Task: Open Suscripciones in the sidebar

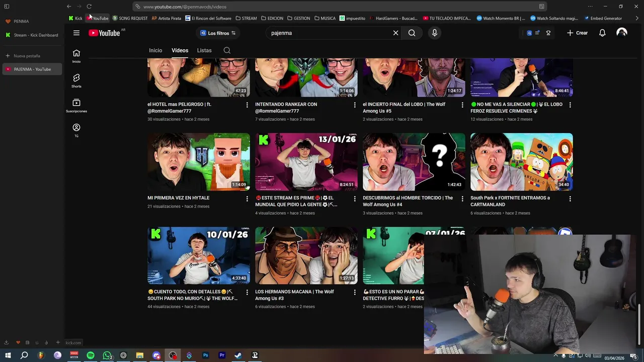Action: (76, 106)
